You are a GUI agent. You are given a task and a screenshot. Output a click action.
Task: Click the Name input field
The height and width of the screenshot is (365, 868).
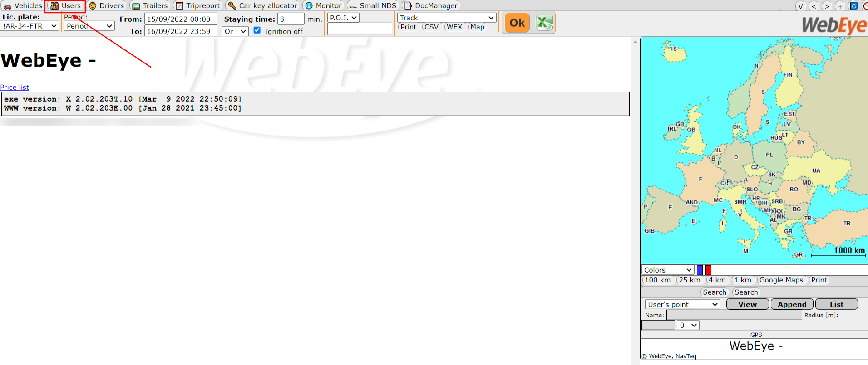click(734, 315)
